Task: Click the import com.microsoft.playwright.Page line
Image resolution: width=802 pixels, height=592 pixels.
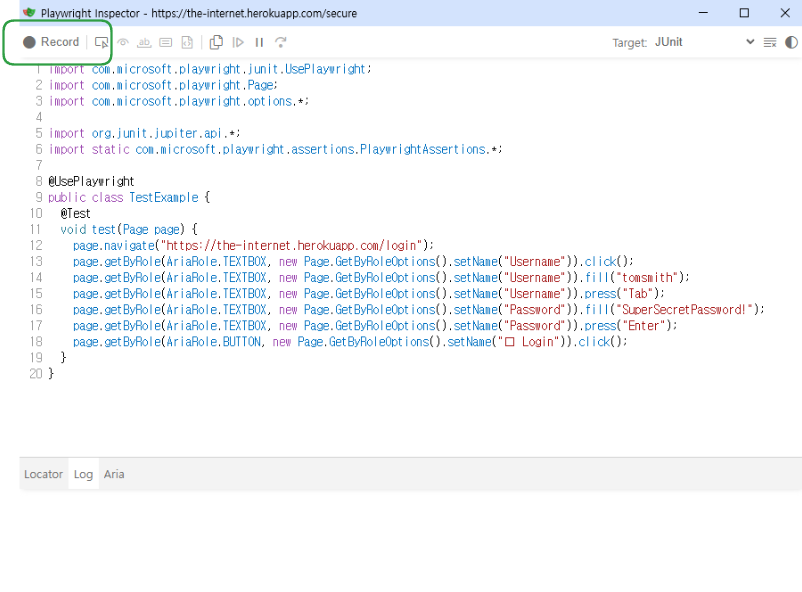Action: (163, 85)
